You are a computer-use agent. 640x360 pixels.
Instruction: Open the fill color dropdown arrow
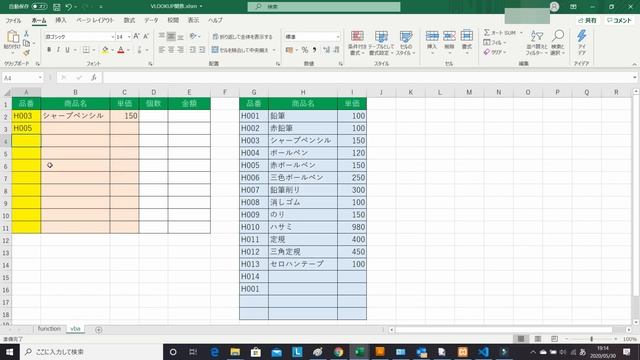tap(112, 50)
